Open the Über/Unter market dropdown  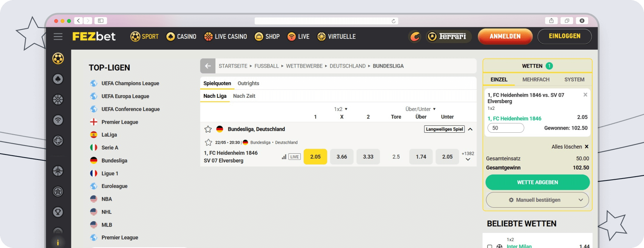[x=421, y=109]
